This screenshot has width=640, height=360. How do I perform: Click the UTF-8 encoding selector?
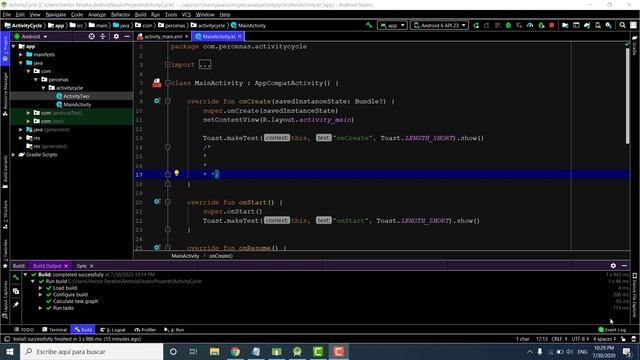pyautogui.click(x=580, y=339)
